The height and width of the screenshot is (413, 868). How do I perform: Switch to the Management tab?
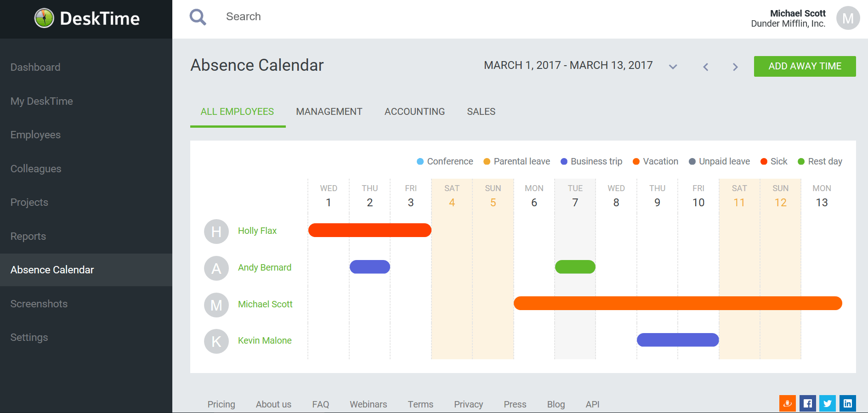coord(329,112)
